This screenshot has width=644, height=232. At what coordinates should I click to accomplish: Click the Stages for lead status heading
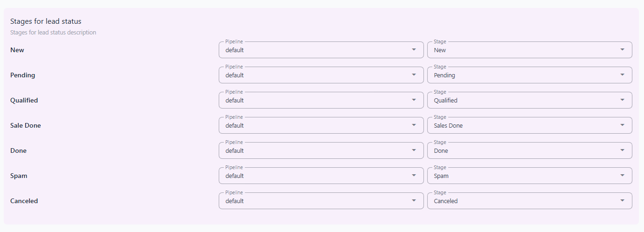pos(46,21)
